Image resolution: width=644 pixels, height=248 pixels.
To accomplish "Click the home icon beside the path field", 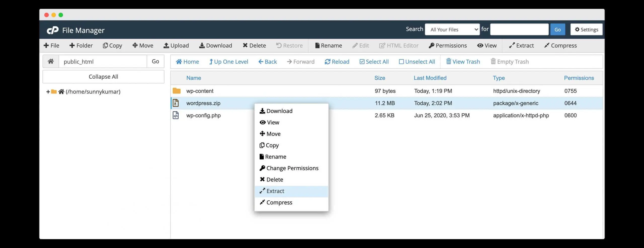I will coord(51,61).
